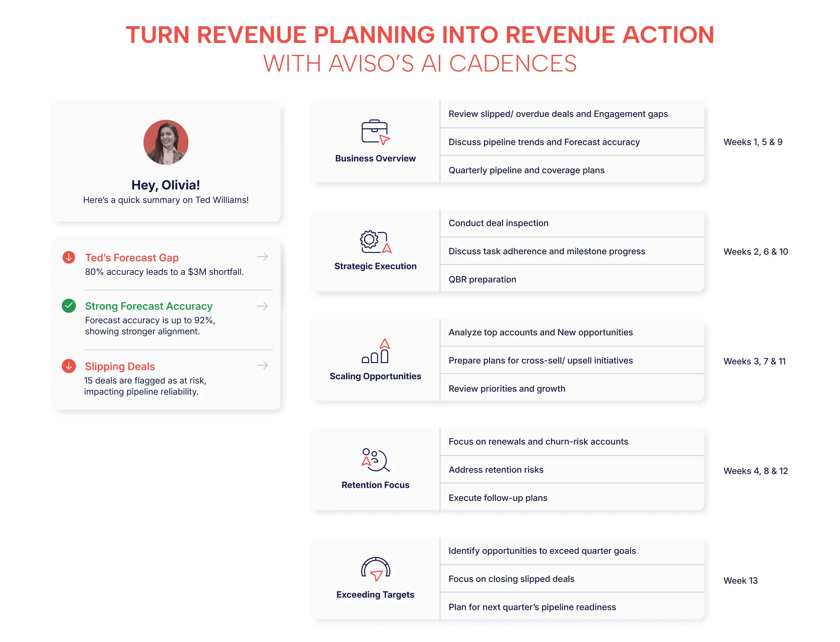Click the Exceeding Targets gauge icon
Screen dimensions: 840x642
(375, 569)
